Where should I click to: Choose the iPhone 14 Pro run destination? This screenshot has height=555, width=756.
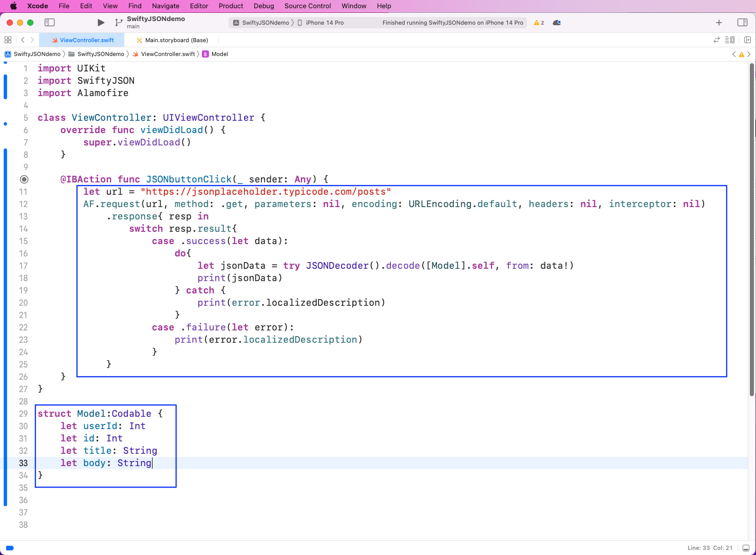click(321, 23)
